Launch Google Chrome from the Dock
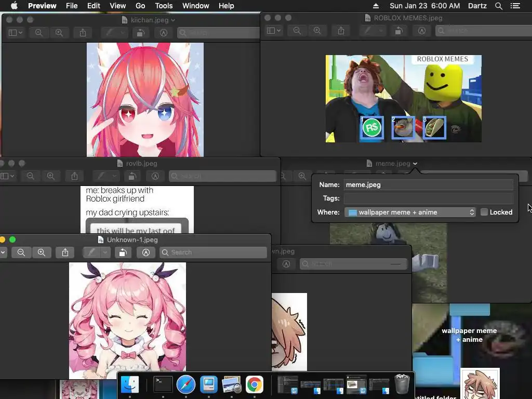The height and width of the screenshot is (399, 532). pyautogui.click(x=255, y=385)
